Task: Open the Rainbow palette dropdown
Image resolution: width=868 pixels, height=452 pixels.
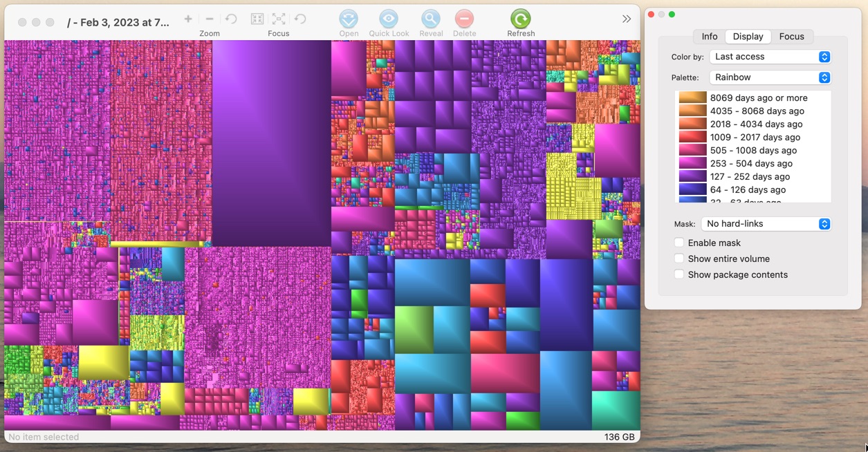Action: coord(770,77)
